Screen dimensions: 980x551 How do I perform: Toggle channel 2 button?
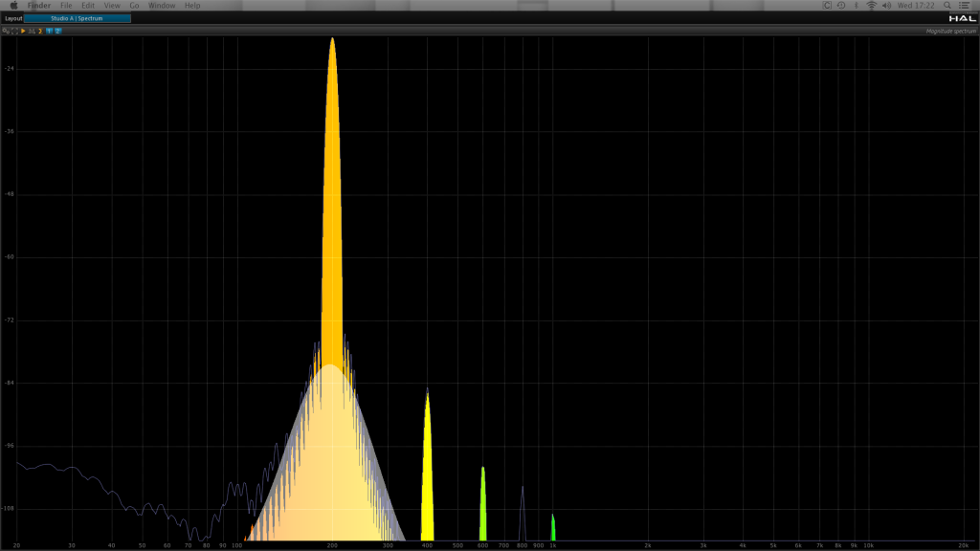(57, 31)
